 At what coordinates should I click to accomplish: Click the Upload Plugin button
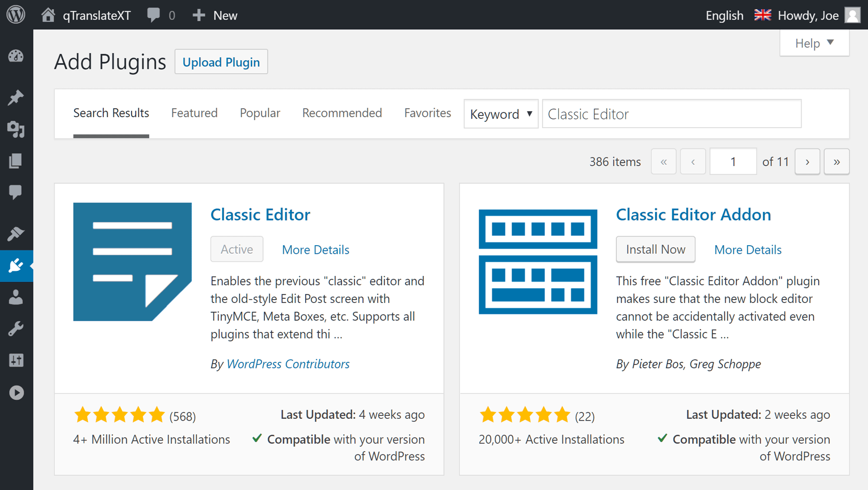[x=221, y=61]
